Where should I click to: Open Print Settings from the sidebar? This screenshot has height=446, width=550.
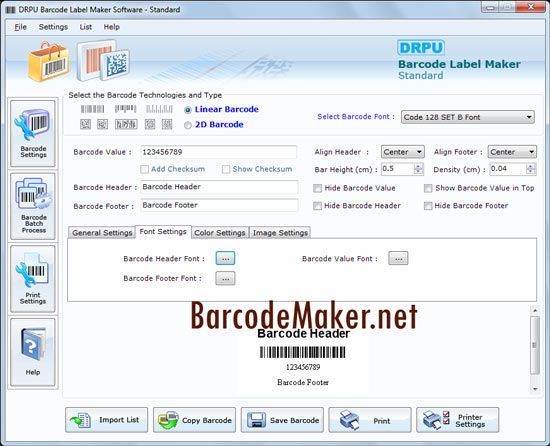[33, 279]
